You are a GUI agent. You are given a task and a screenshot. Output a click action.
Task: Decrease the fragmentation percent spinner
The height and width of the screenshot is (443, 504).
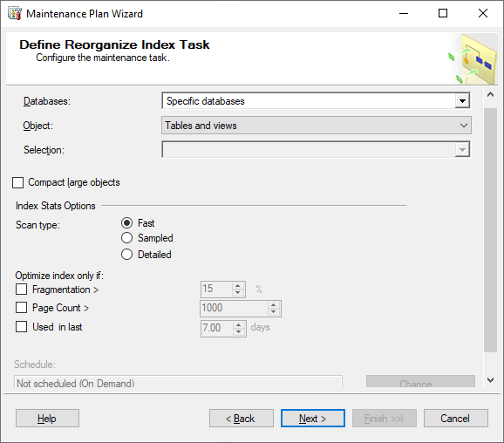tap(237, 292)
